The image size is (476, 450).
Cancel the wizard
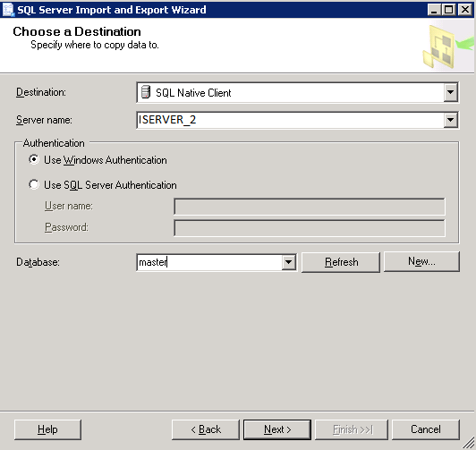(426, 429)
